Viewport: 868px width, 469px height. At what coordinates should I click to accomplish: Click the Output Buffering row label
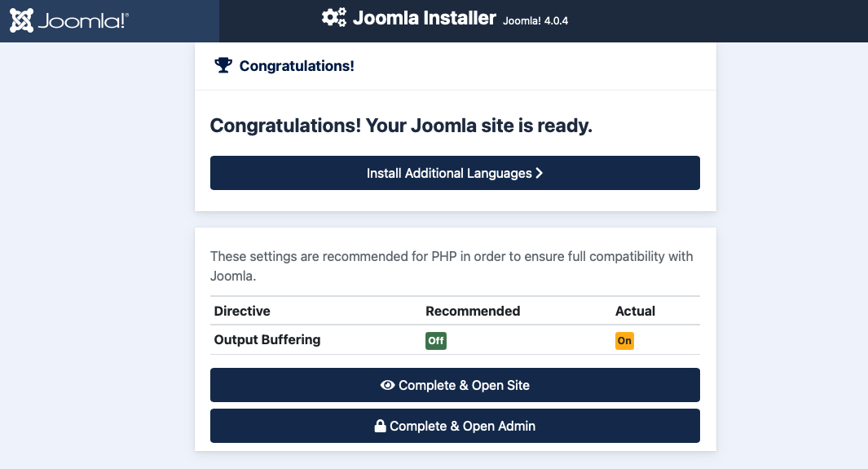(x=267, y=339)
